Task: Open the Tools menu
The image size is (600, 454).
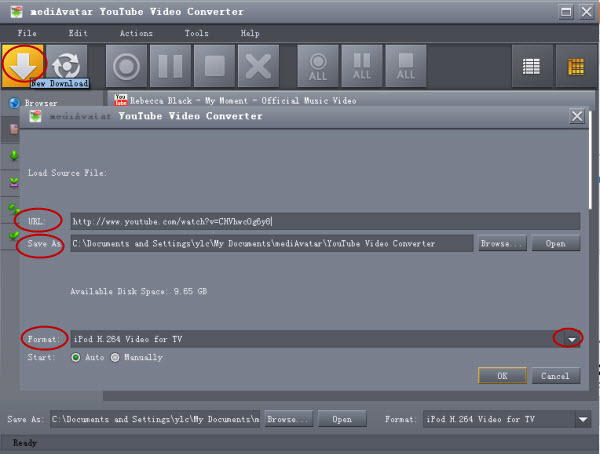Action: click(x=196, y=33)
